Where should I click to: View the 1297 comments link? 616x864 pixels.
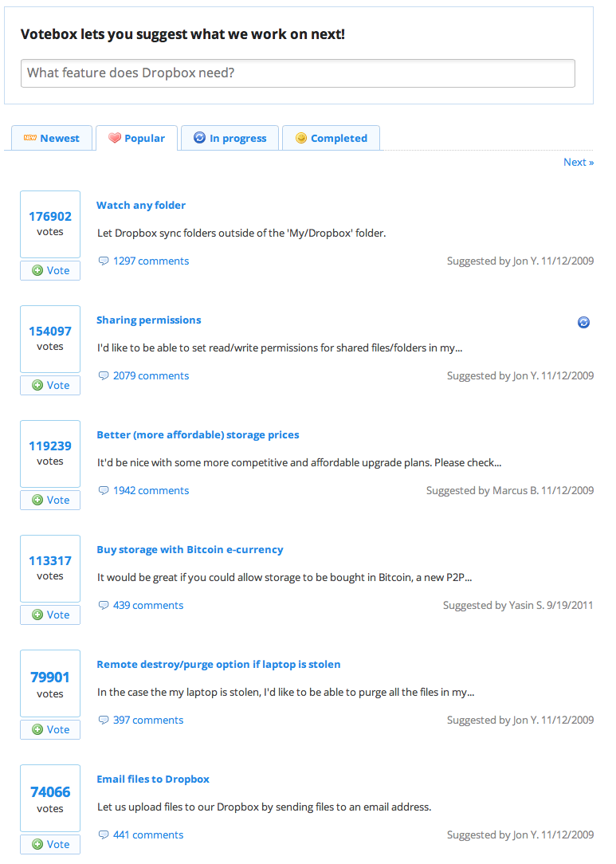(x=151, y=261)
